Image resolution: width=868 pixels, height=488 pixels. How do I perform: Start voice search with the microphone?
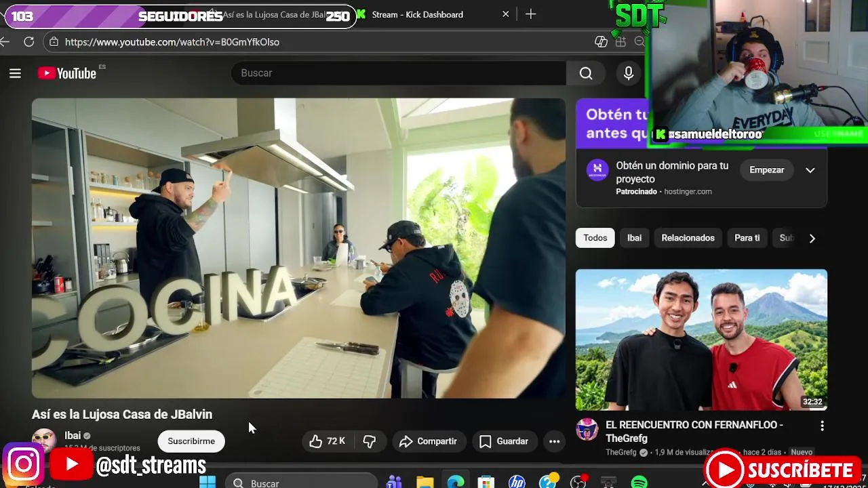pyautogui.click(x=629, y=73)
